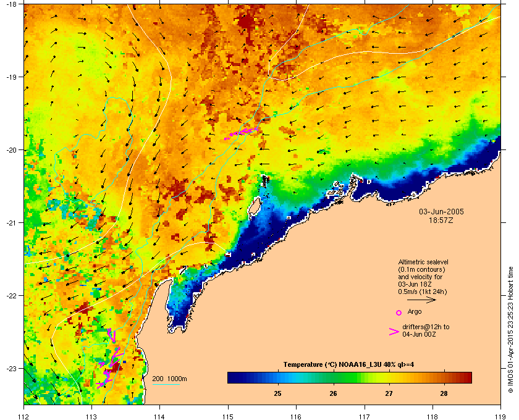This screenshot has width=519, height=420.
Task: Click the magenta drifter track near 115E 19.7S
Action: (x=242, y=133)
